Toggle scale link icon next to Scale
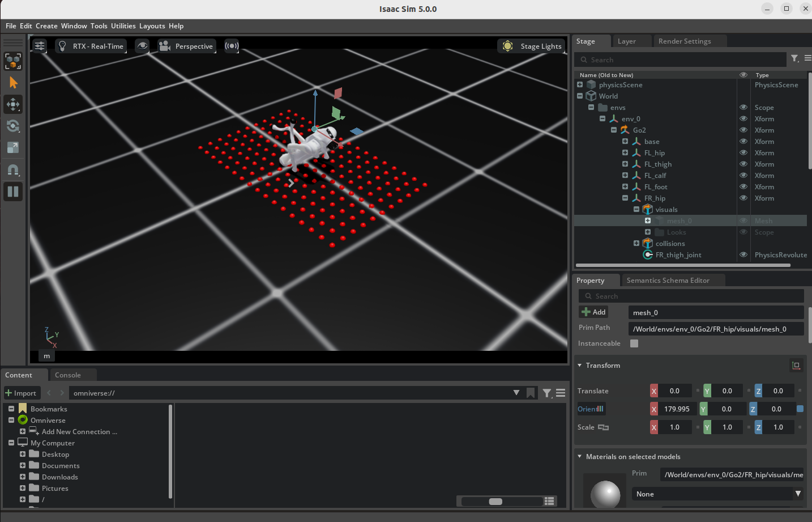The height and width of the screenshot is (522, 812). [603, 427]
